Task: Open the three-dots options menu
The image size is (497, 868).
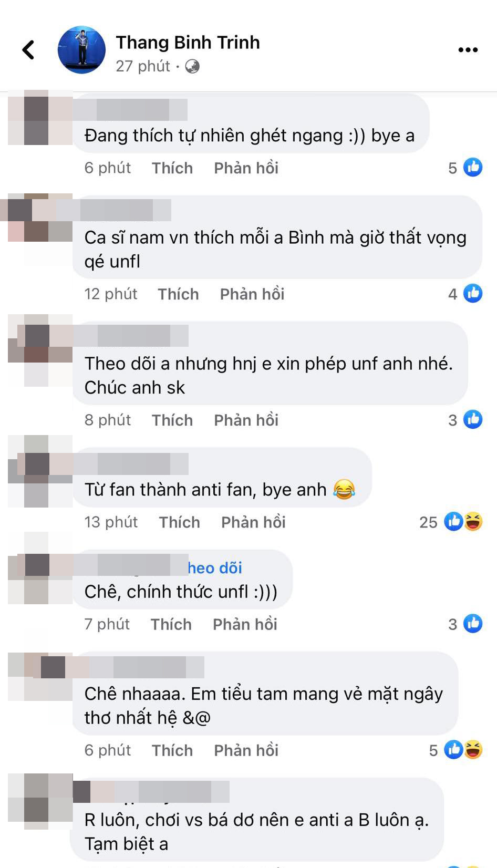Action: pos(468,50)
